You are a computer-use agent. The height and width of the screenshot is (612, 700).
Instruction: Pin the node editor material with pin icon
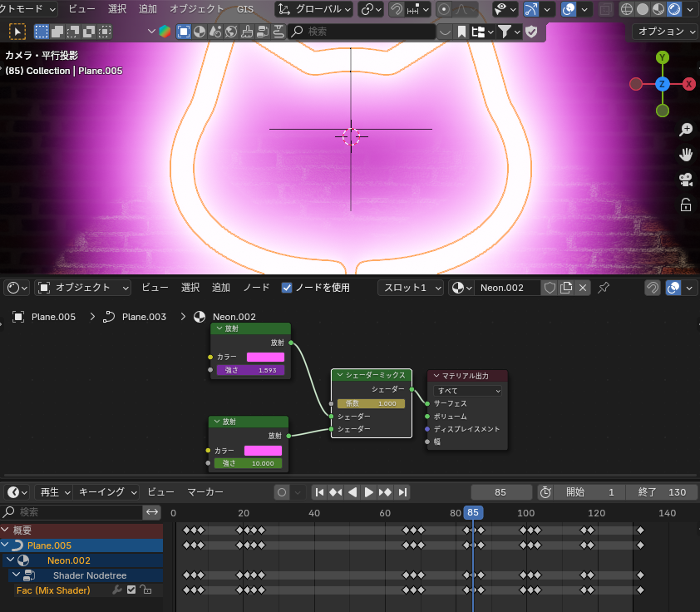click(x=604, y=288)
